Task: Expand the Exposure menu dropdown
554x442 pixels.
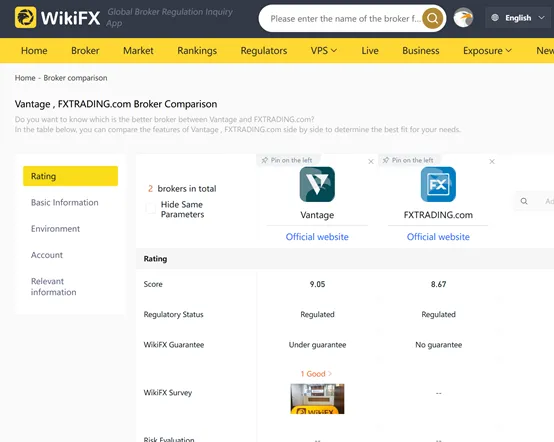Action: [487, 51]
